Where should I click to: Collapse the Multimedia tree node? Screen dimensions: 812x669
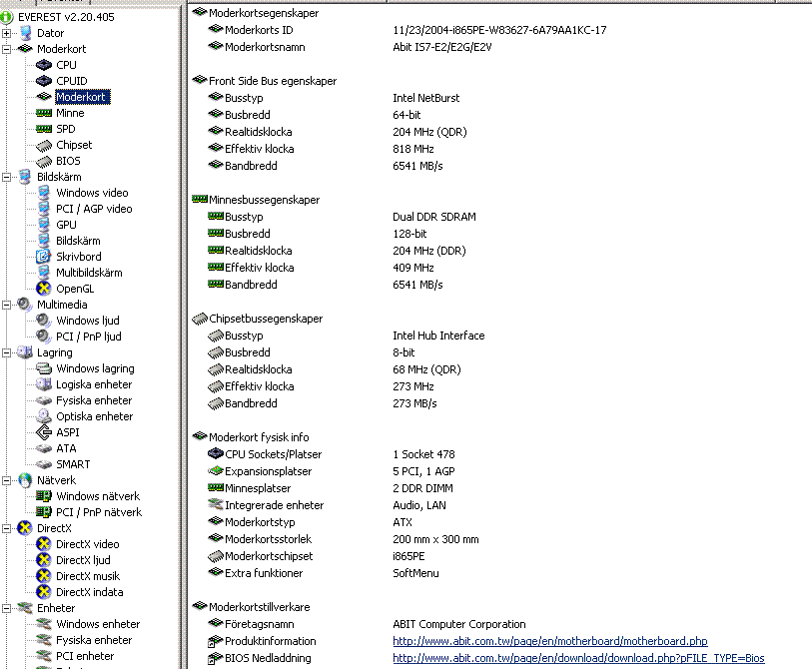coord(6,305)
